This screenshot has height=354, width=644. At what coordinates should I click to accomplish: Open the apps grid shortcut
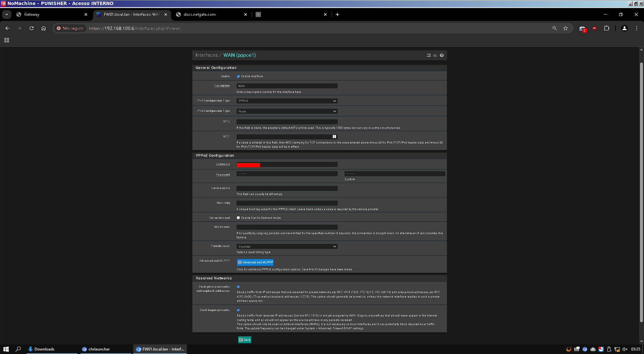point(7,40)
